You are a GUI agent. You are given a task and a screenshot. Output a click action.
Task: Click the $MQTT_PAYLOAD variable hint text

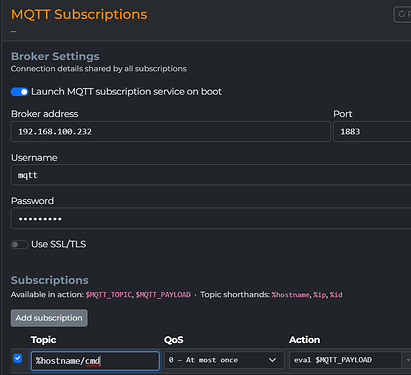(x=163, y=295)
